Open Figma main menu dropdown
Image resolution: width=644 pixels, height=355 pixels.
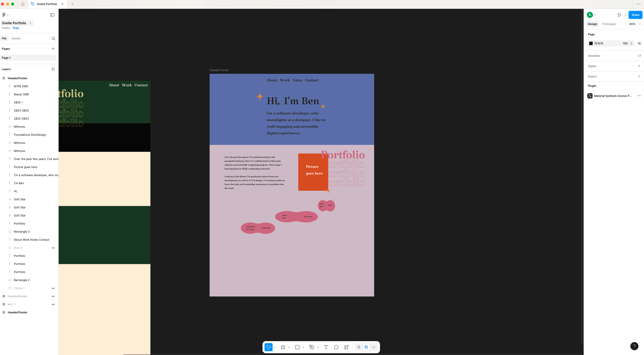coord(5,15)
